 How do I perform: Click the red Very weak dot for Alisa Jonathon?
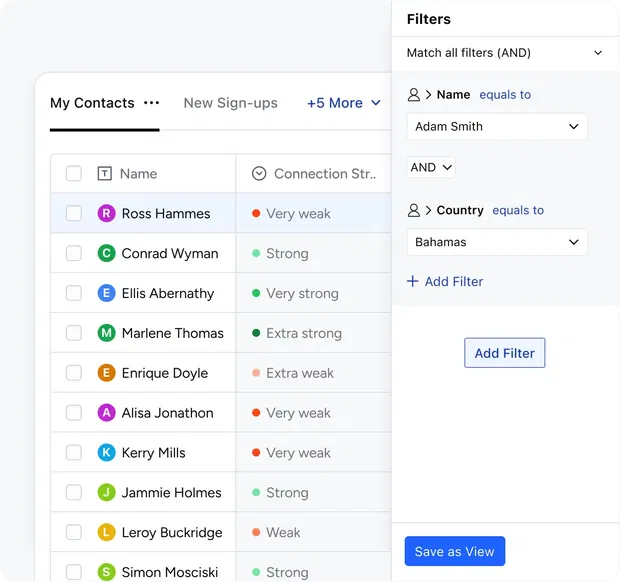256,413
